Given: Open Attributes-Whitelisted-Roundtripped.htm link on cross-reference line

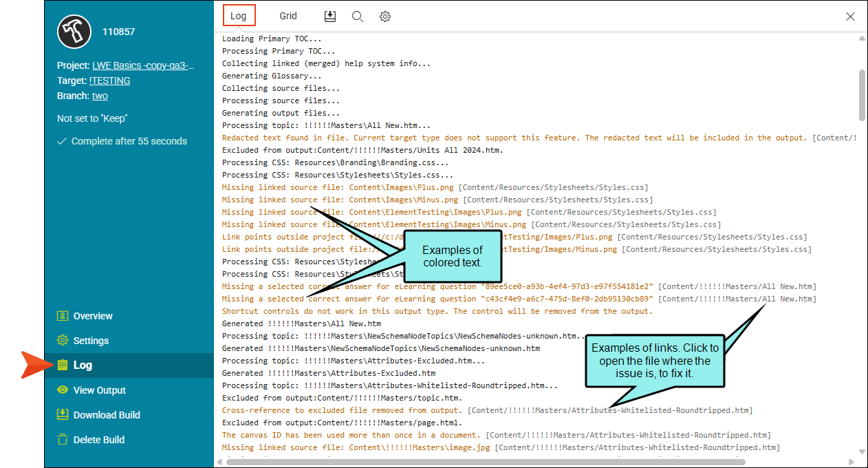Looking at the screenshot, I should (610, 410).
